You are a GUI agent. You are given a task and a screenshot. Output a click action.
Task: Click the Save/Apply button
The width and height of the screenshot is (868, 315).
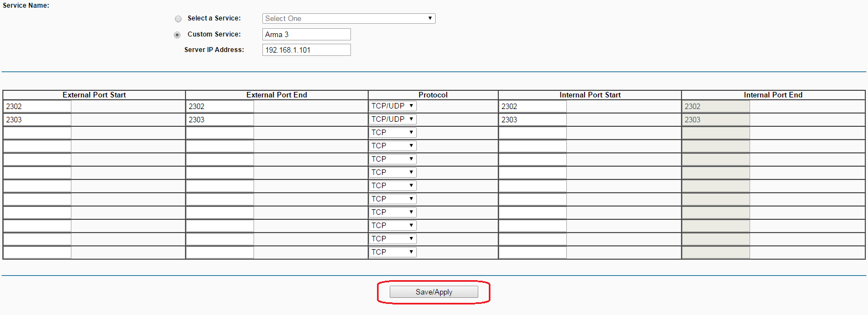434,292
